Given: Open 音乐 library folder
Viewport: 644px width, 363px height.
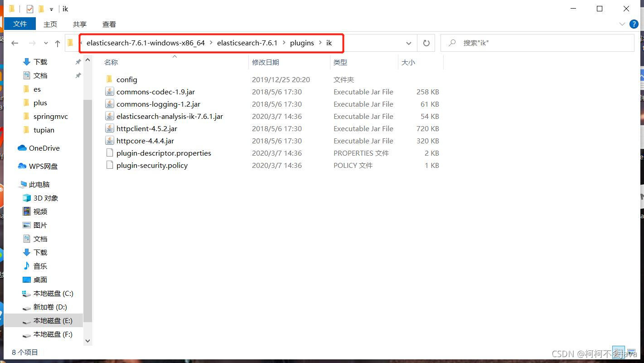Looking at the screenshot, I should pyautogui.click(x=35, y=266).
